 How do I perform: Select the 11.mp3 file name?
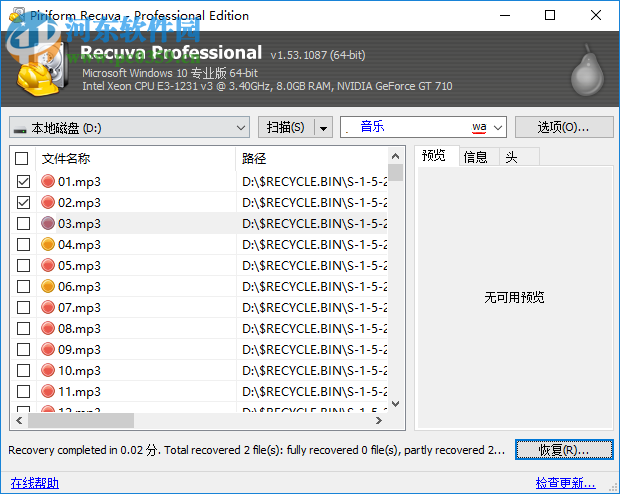click(x=79, y=392)
